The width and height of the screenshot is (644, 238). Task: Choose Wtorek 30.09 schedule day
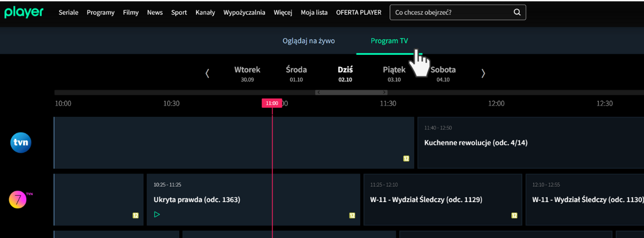[x=247, y=74]
